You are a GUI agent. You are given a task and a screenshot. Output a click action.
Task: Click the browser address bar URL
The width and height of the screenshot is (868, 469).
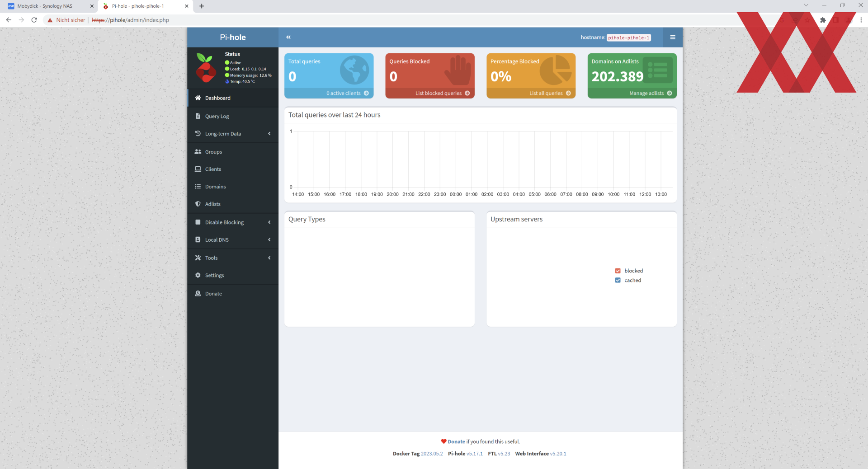click(130, 20)
